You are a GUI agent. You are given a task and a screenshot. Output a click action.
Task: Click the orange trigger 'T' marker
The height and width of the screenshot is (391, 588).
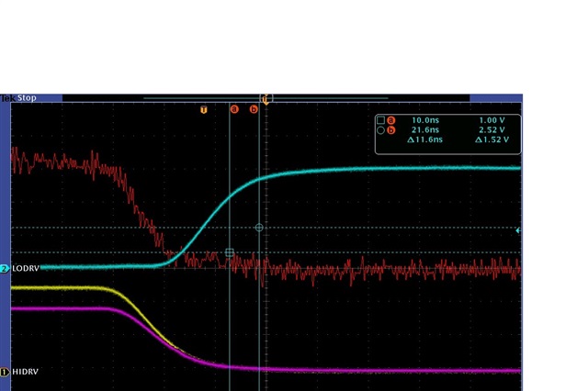click(x=204, y=109)
